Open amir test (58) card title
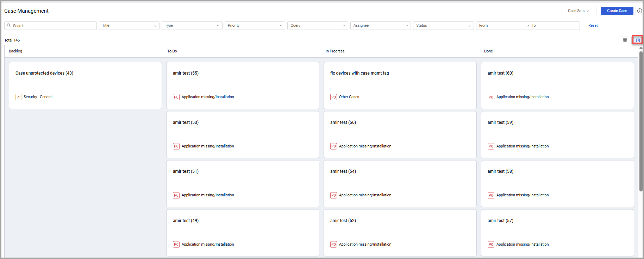This screenshot has height=259, width=644. [500, 171]
